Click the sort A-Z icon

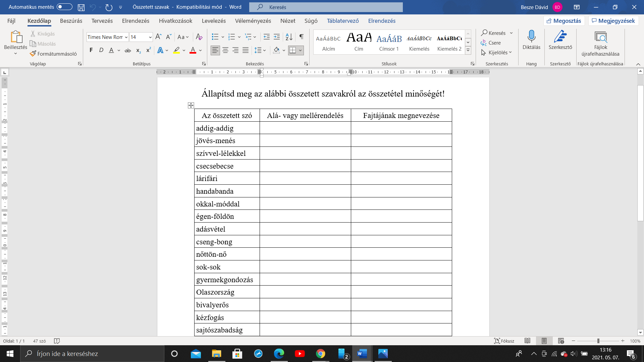point(289,37)
